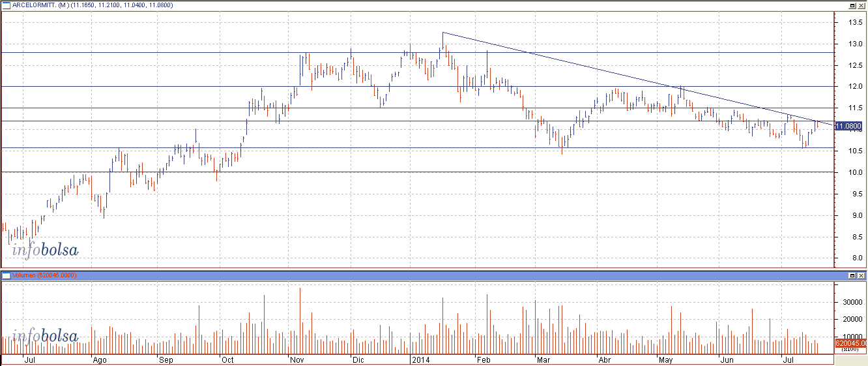Select the horizontal line at 12.0

click(195, 86)
